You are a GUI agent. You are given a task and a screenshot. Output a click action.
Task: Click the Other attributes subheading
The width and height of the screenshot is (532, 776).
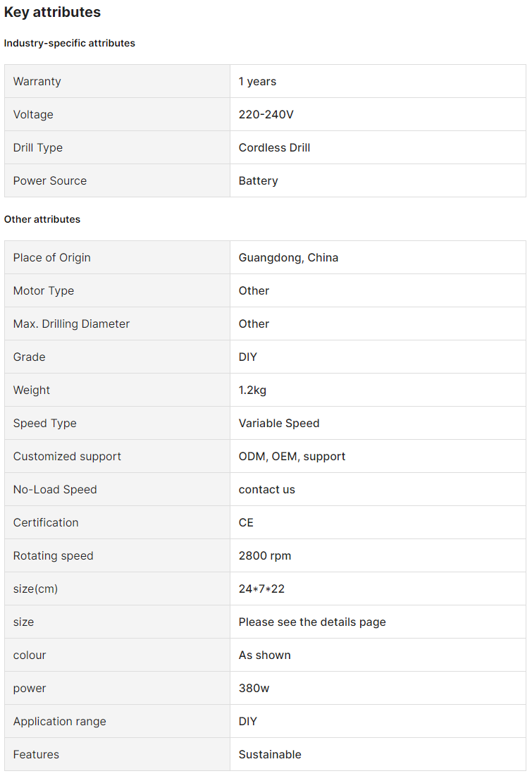(42, 219)
